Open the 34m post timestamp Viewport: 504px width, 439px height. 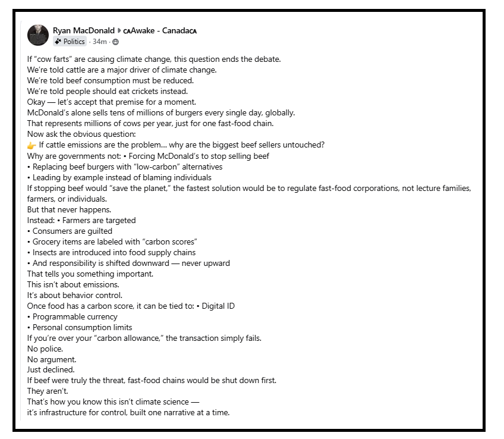[99, 42]
